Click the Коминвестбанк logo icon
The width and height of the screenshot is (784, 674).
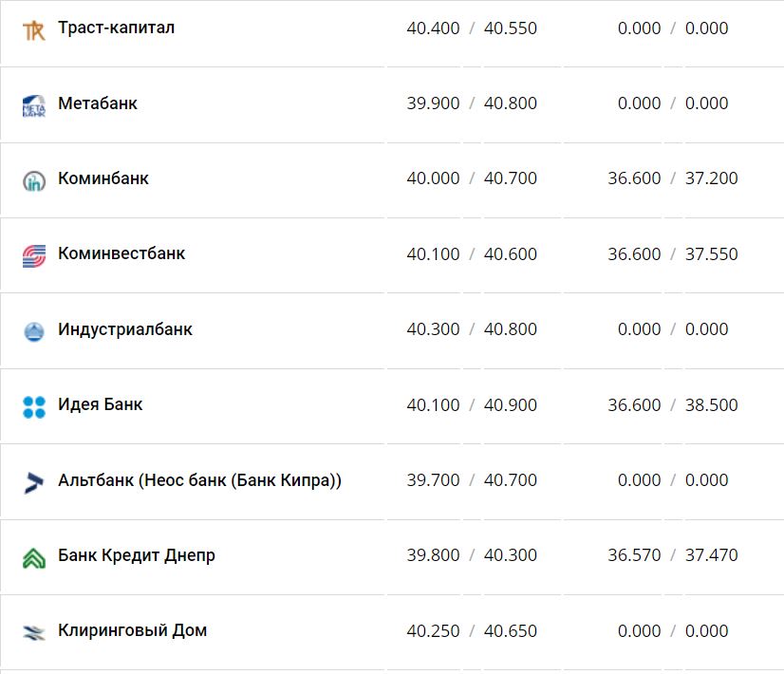point(34,255)
